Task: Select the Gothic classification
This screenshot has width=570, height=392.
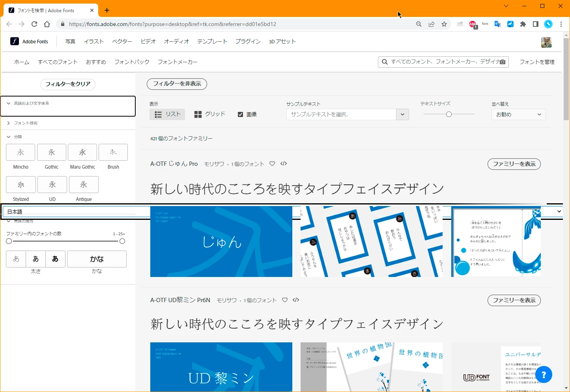Action: 52,152
